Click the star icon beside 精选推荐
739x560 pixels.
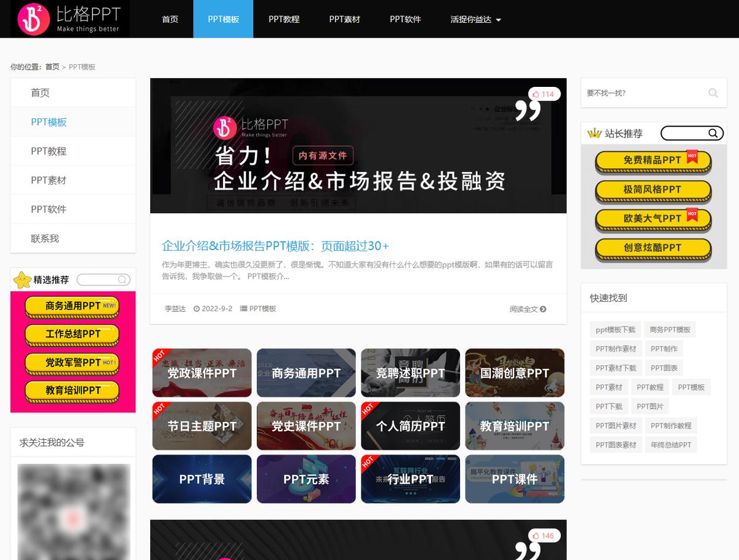click(x=20, y=278)
